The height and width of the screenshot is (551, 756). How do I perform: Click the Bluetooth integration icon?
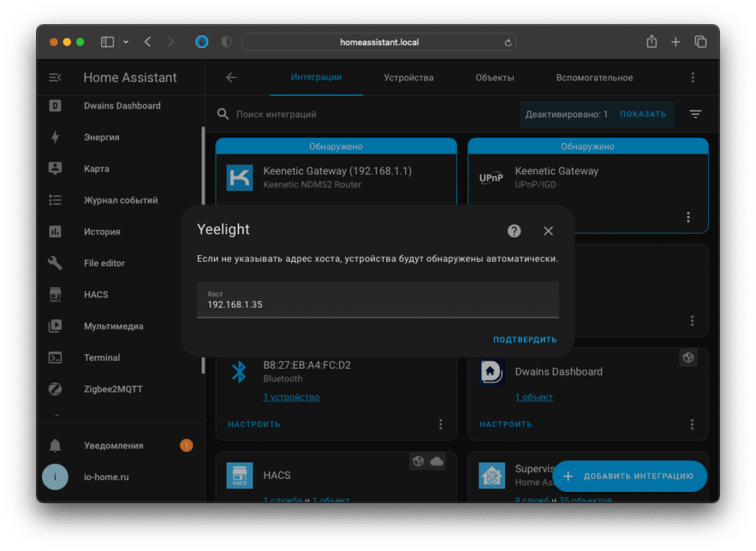point(239,372)
